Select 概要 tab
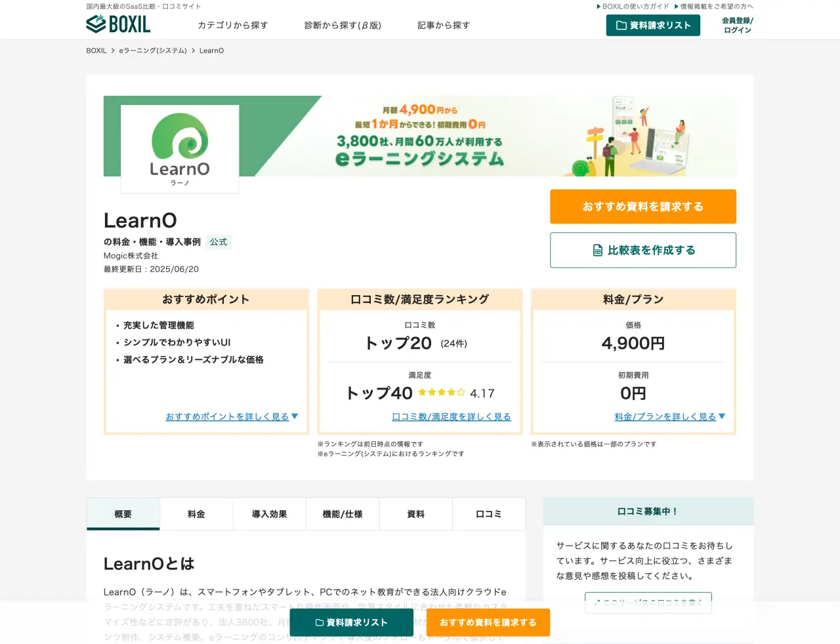The width and height of the screenshot is (840, 644). (x=123, y=514)
